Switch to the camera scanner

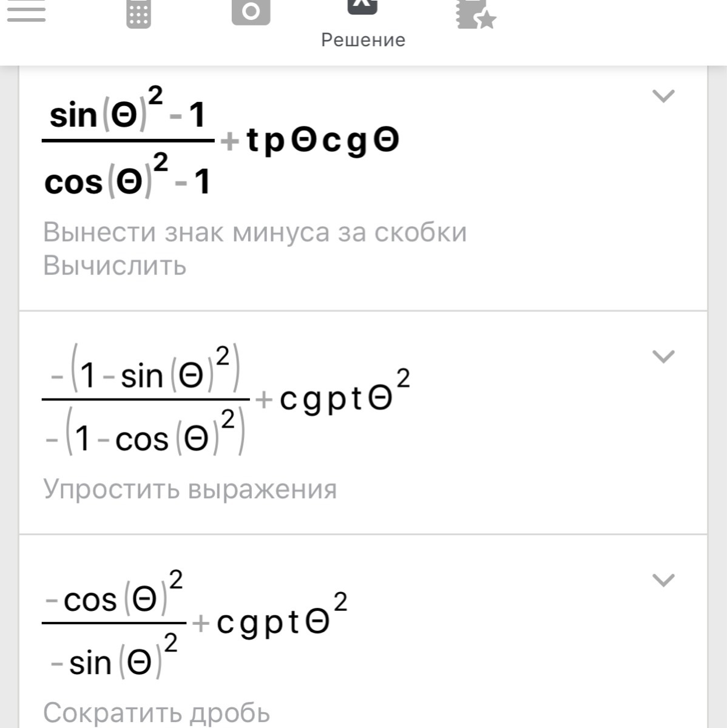251,12
